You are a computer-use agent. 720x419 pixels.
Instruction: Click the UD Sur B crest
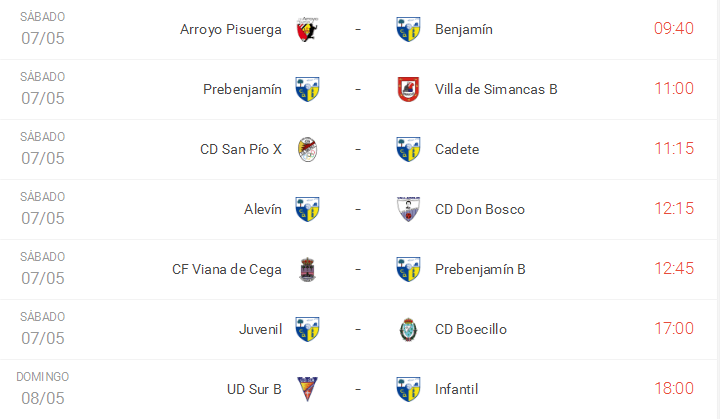coord(308,389)
